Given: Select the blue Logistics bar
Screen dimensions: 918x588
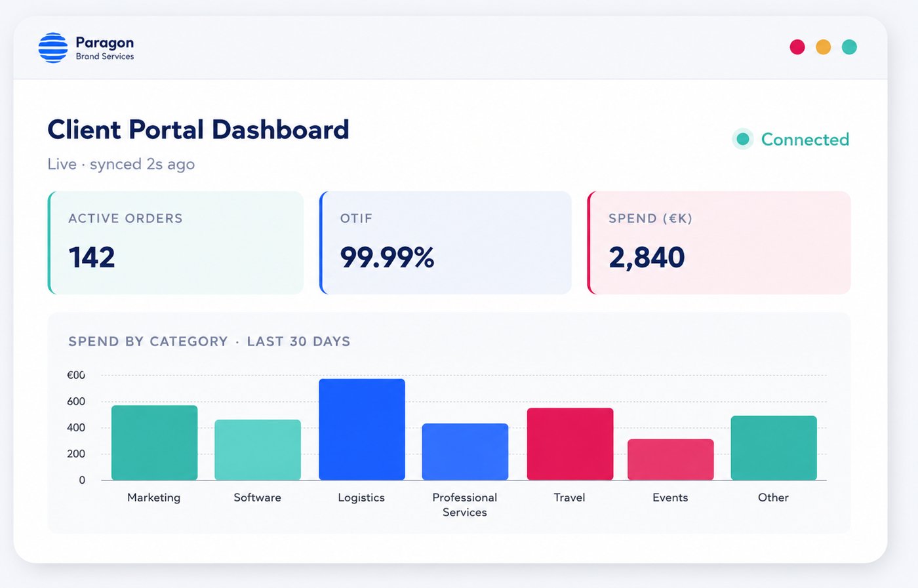Looking at the screenshot, I should click(362, 429).
